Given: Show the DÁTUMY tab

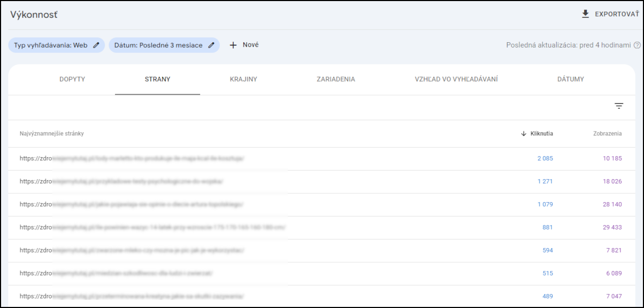Looking at the screenshot, I should (x=570, y=80).
